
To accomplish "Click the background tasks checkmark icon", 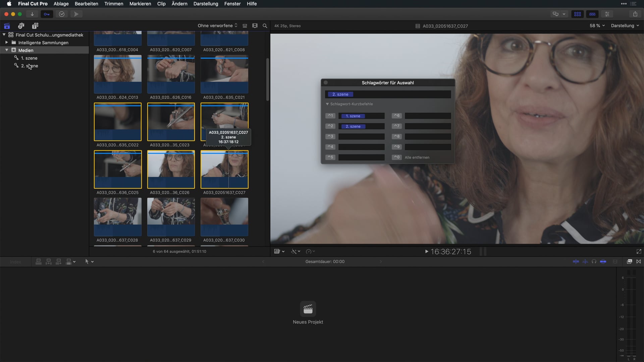I will [62, 14].
